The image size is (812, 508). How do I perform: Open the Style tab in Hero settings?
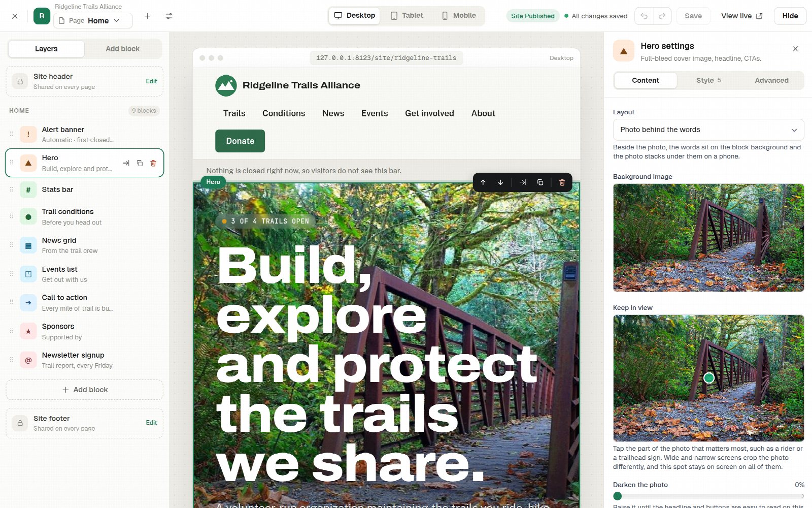coord(708,80)
